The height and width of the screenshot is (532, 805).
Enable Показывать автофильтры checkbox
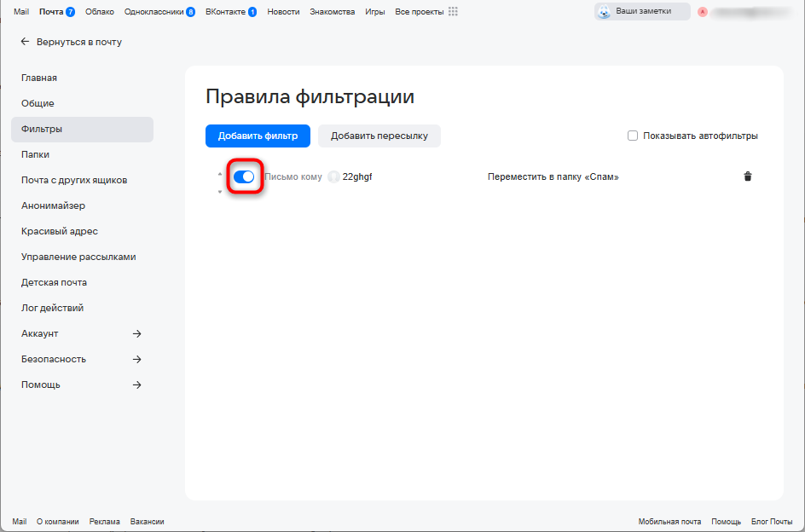tap(633, 136)
